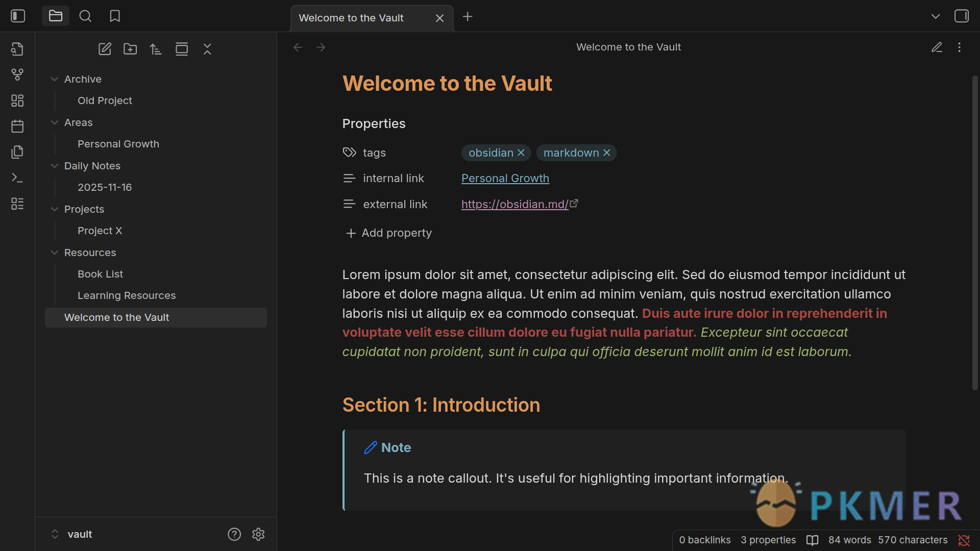The image size is (980, 551).
Task: Toggle the left sidebar visibility
Action: [x=18, y=16]
